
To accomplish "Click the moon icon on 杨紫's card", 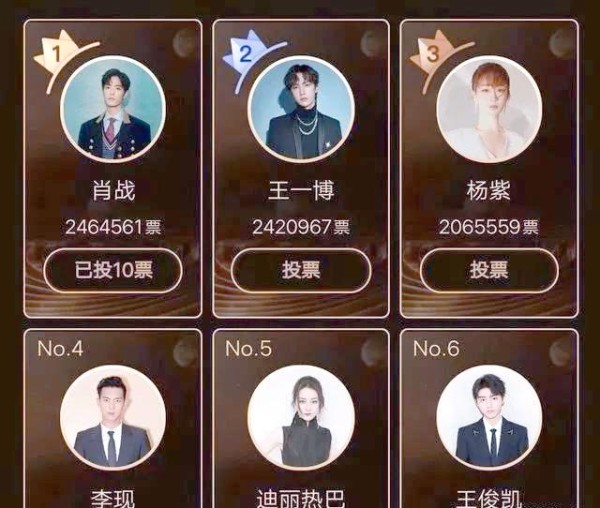I will click(x=559, y=43).
